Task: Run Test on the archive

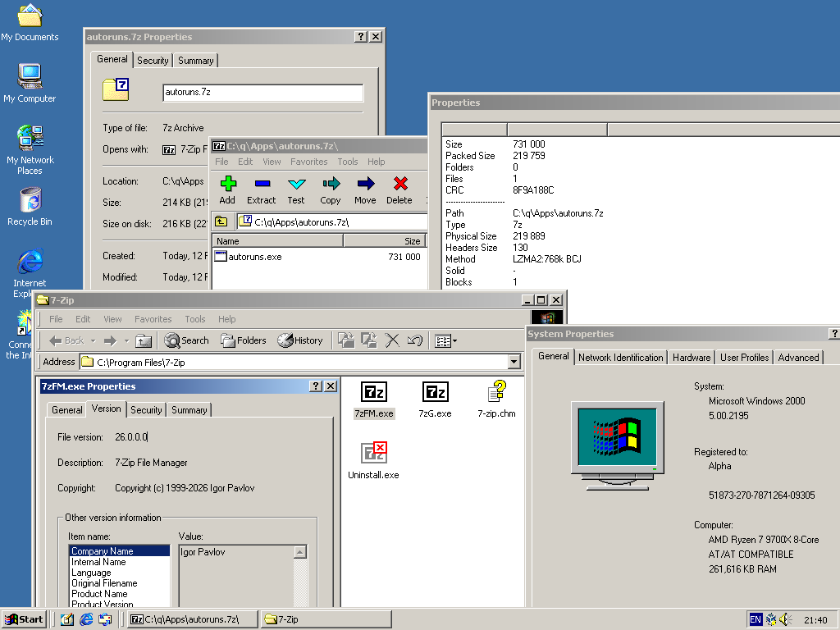Action: click(x=296, y=190)
